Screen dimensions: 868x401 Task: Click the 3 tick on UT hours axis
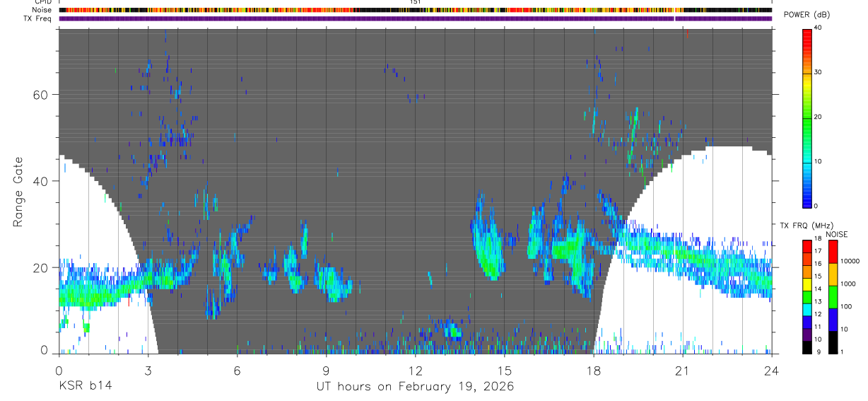[x=148, y=369]
